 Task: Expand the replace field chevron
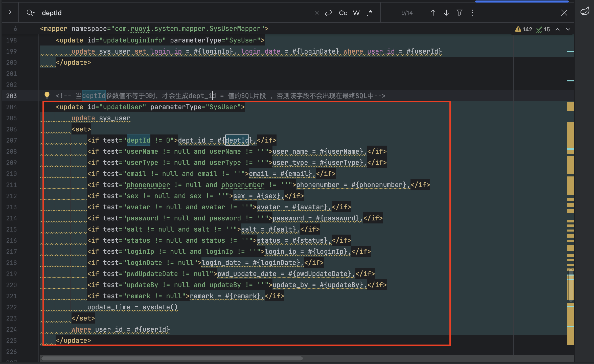[x=10, y=12]
